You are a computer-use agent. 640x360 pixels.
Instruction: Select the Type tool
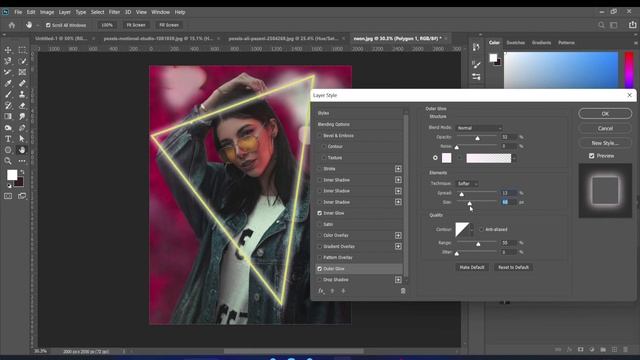(8, 139)
